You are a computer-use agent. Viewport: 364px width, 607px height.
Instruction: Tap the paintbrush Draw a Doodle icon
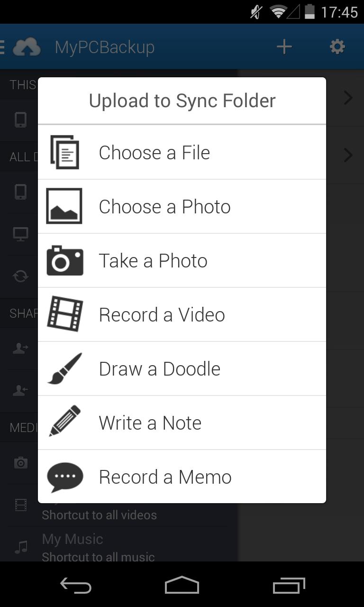(65, 368)
